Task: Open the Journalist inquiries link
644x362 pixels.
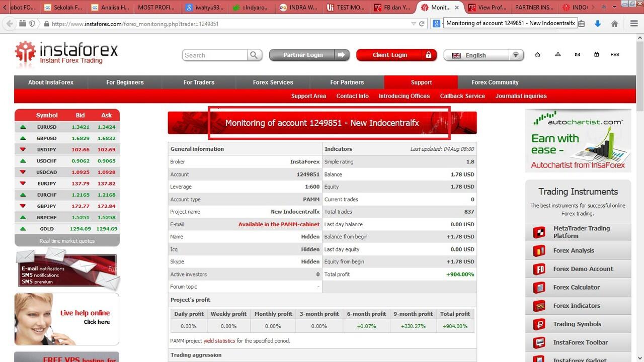Action: click(x=521, y=96)
